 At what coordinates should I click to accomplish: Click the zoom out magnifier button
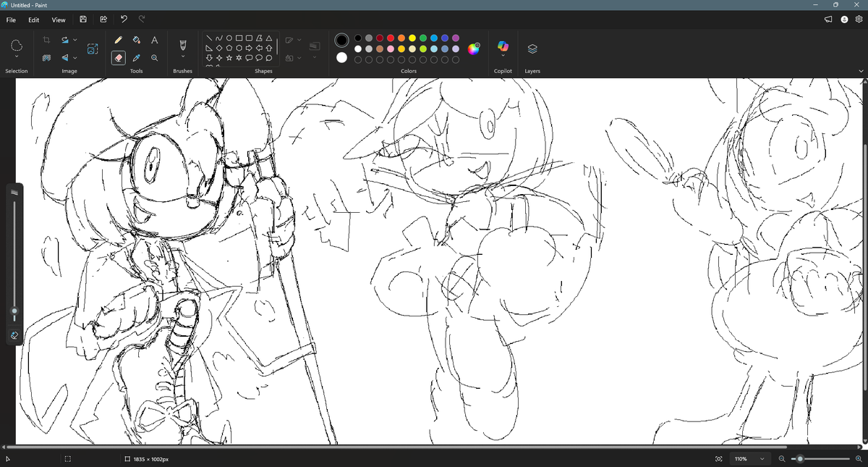pos(782,459)
